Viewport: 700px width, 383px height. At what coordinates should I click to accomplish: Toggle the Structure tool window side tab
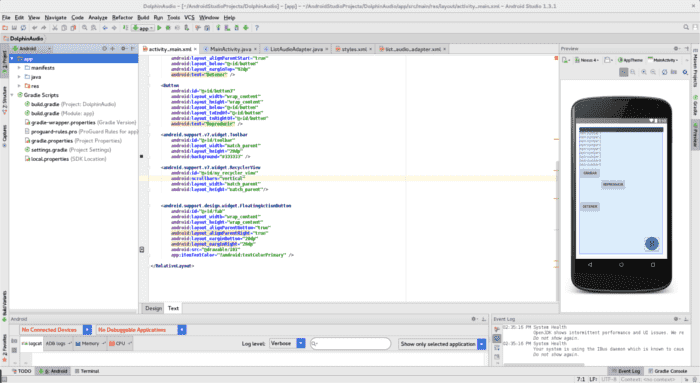point(4,101)
